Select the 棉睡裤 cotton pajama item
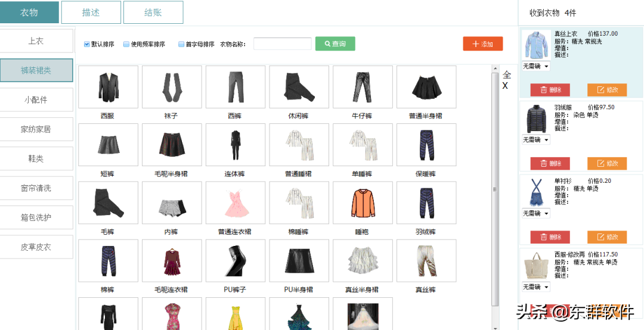The height and width of the screenshot is (330, 644). [x=299, y=203]
